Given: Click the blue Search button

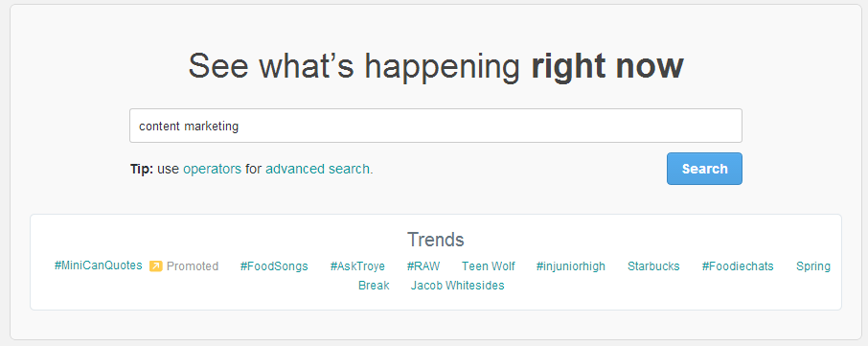Looking at the screenshot, I should pos(704,169).
